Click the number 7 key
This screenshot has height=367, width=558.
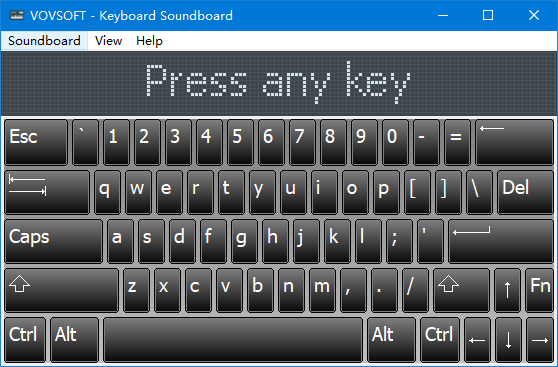302,142
